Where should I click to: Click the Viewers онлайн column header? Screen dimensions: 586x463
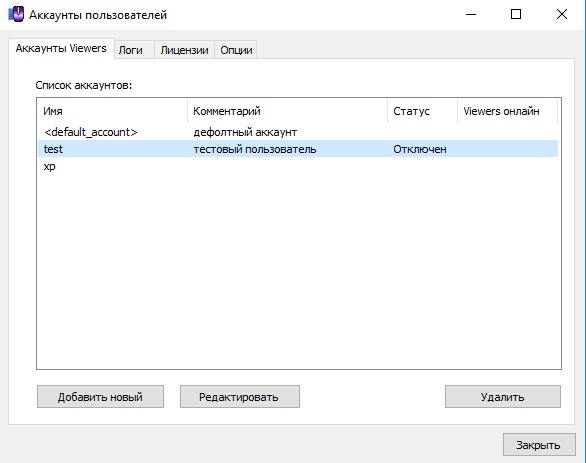click(x=507, y=111)
